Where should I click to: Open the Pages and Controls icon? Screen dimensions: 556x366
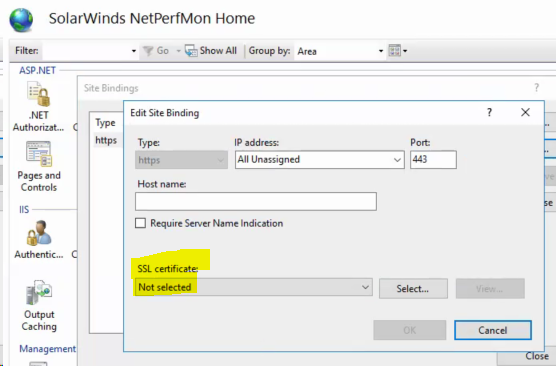(39, 154)
